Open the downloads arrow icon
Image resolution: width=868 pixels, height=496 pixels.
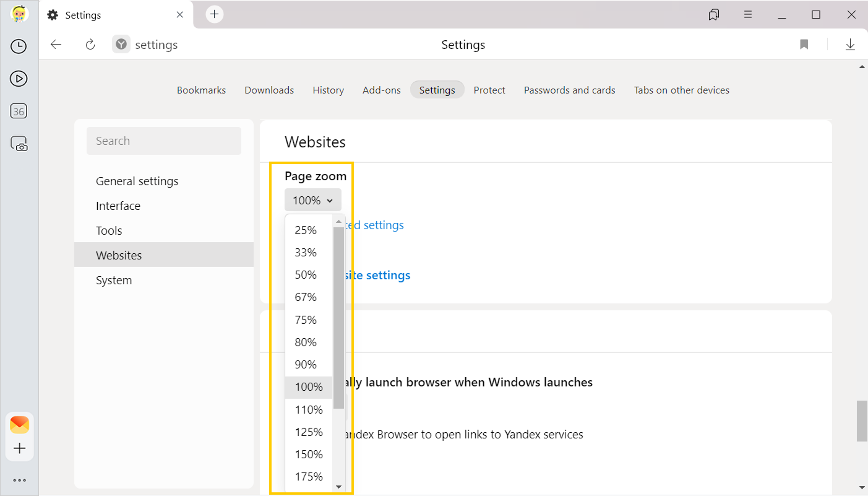pyautogui.click(x=850, y=45)
